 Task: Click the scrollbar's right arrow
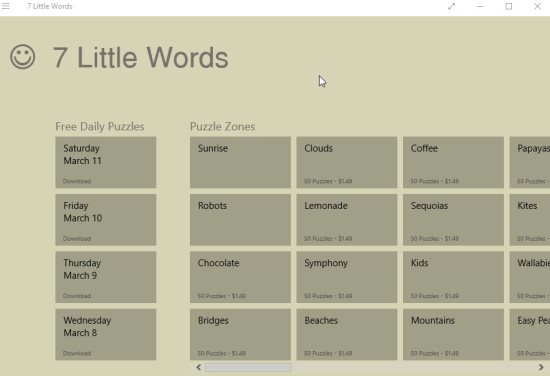point(541,367)
